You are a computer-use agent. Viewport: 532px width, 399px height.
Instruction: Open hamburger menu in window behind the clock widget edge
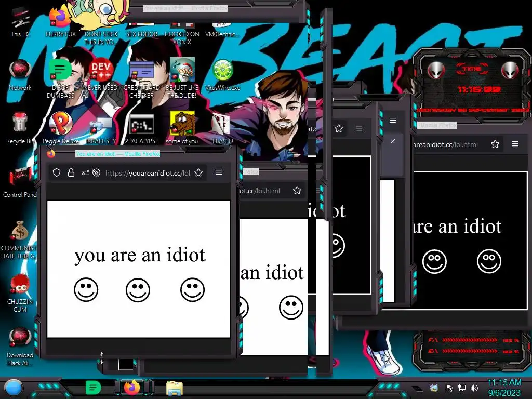pyautogui.click(x=393, y=121)
